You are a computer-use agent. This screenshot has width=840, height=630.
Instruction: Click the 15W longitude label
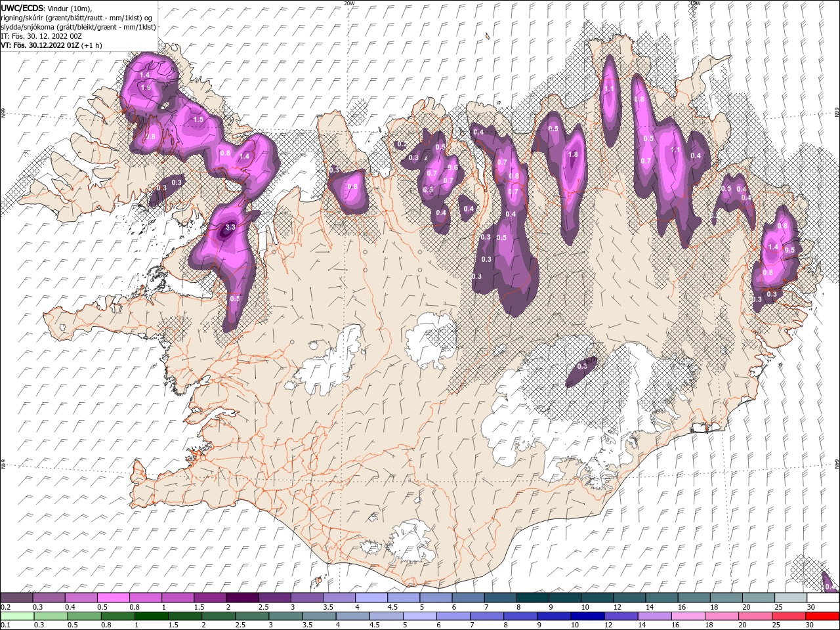[694, 3]
